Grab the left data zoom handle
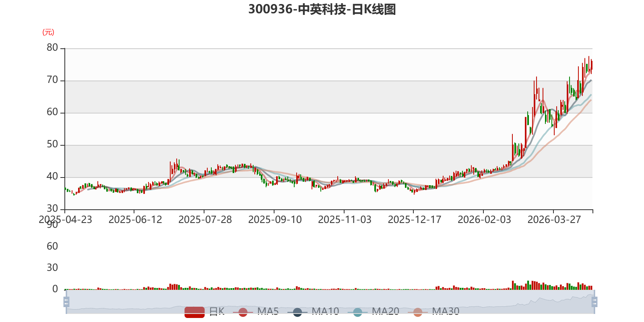This screenshot has height=322, width=644. pos(66,301)
